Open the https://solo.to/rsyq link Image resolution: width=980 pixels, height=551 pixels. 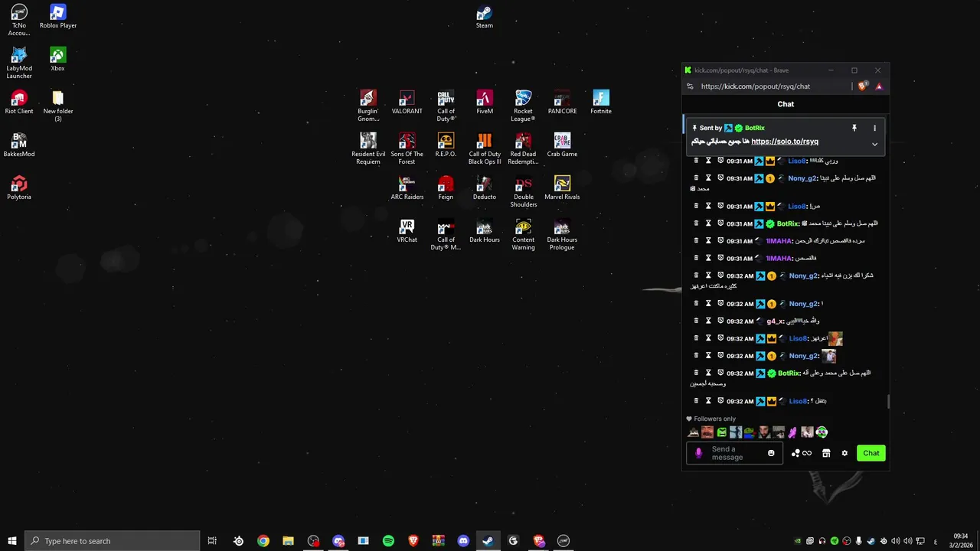pyautogui.click(x=785, y=142)
